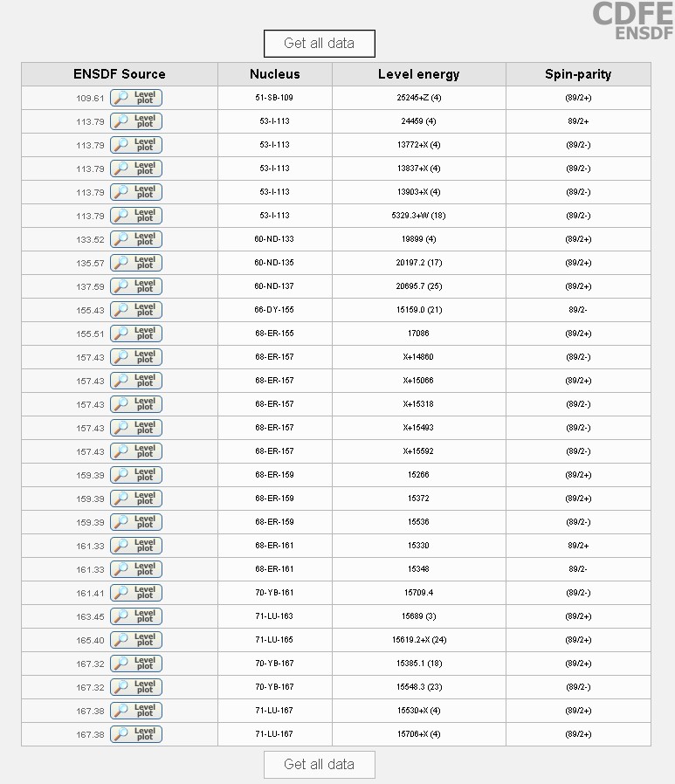Open Level plot for 15385.1 (18) row

136,664
